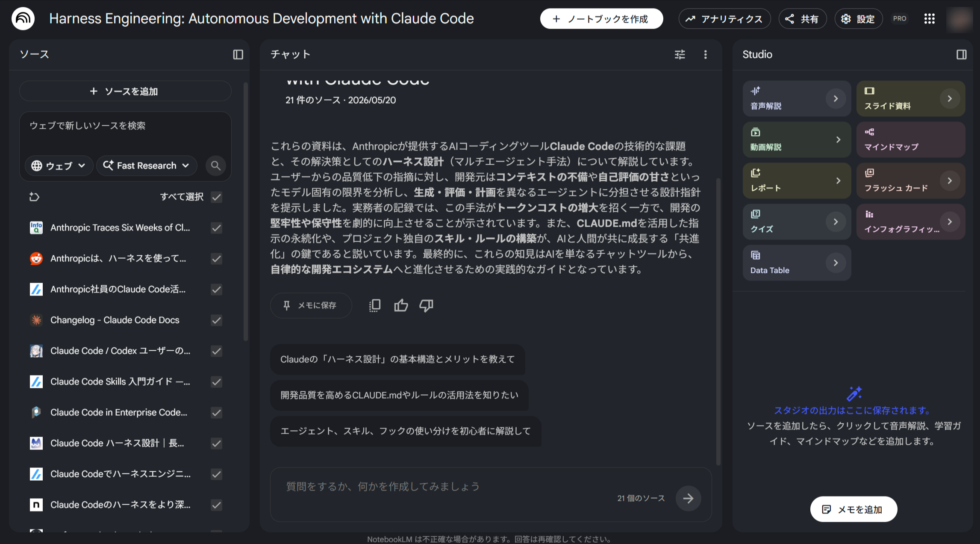Screen dimensions: 980x544
Task: Uncheck Claude Code ハーネス設計｜長 source
Action: [217, 443]
